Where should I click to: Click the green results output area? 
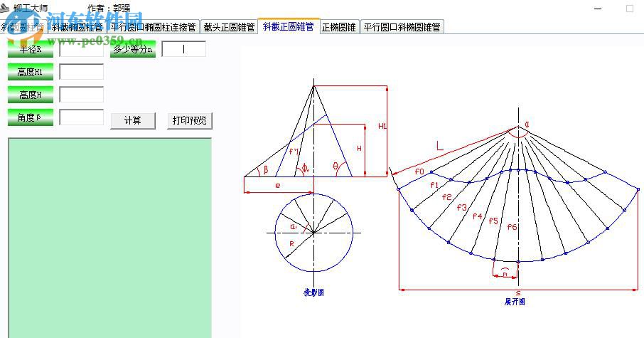(109, 238)
